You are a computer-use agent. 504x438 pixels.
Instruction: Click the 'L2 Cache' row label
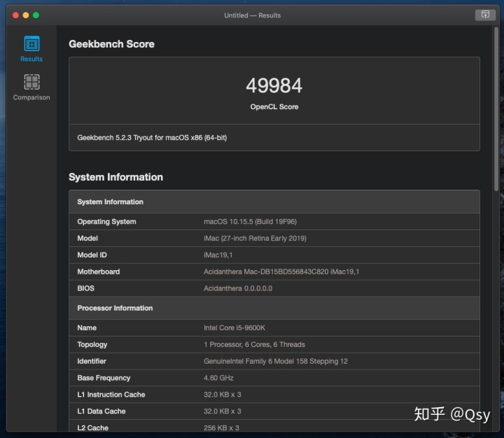pyautogui.click(x=93, y=428)
